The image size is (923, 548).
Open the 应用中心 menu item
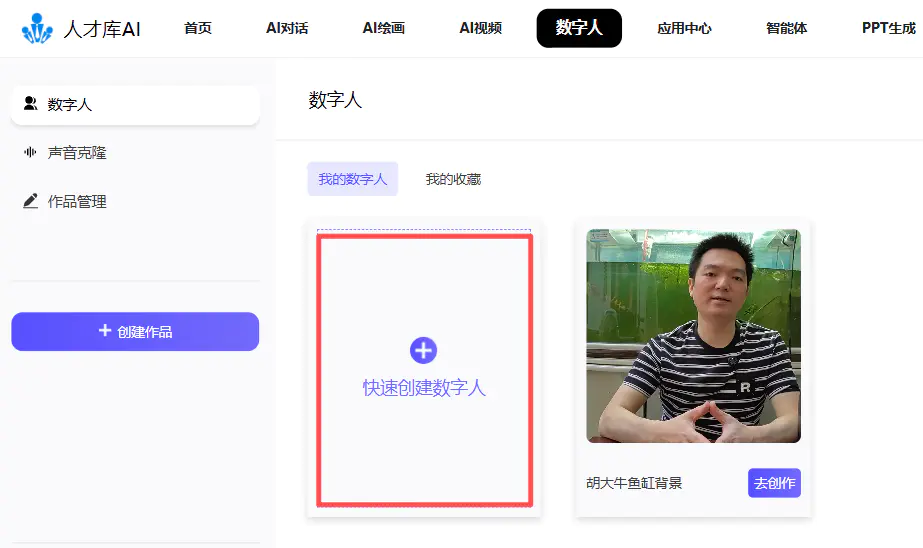(684, 28)
